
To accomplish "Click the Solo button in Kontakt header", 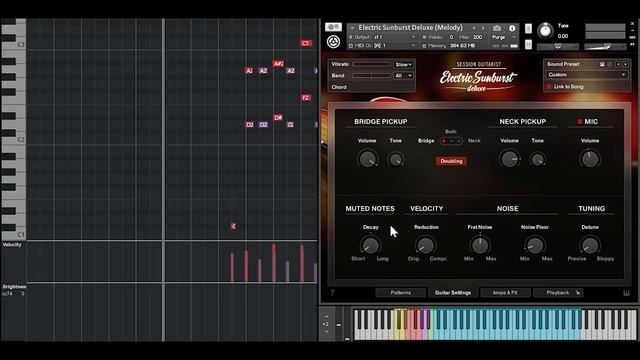I will (x=528, y=28).
